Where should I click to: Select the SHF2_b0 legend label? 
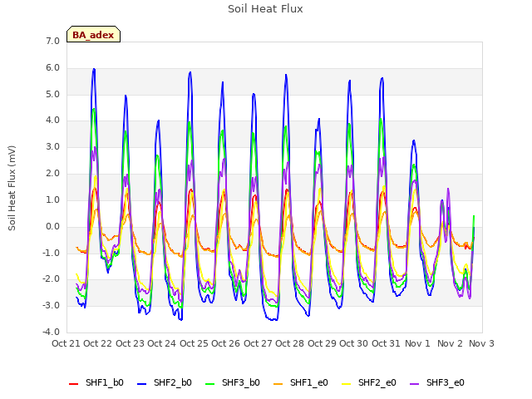(x=173, y=383)
